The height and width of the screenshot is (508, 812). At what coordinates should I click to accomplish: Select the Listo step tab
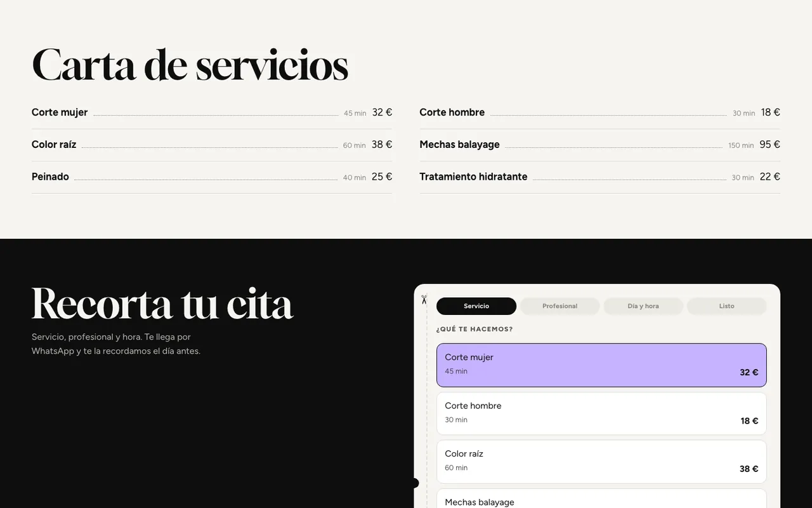point(726,306)
